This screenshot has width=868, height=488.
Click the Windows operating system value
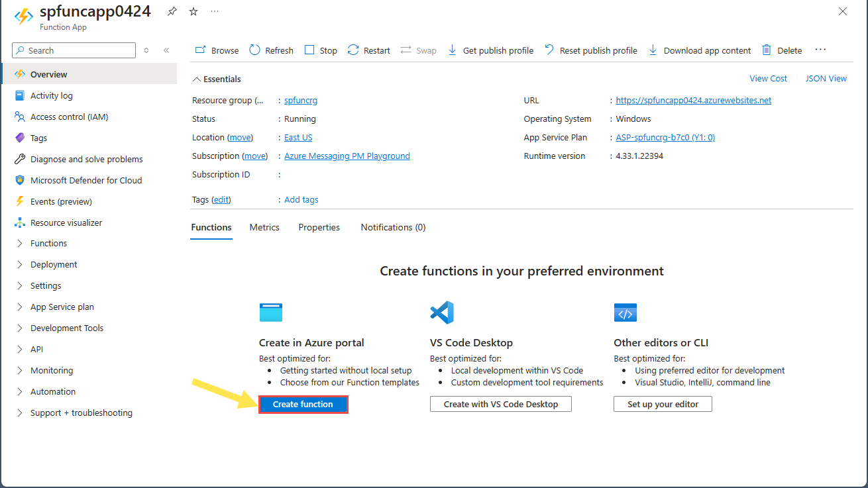click(633, 119)
